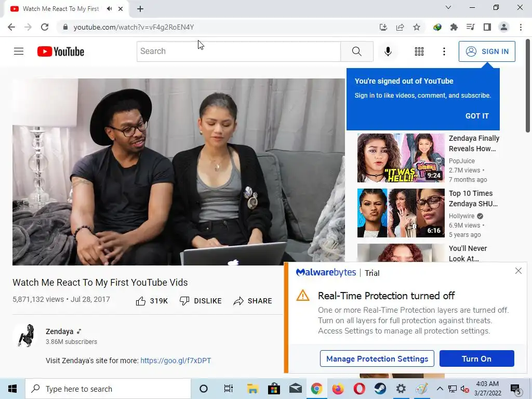This screenshot has width=532, height=399.
Task: Launch Firefox from the taskbar
Action: point(338,389)
